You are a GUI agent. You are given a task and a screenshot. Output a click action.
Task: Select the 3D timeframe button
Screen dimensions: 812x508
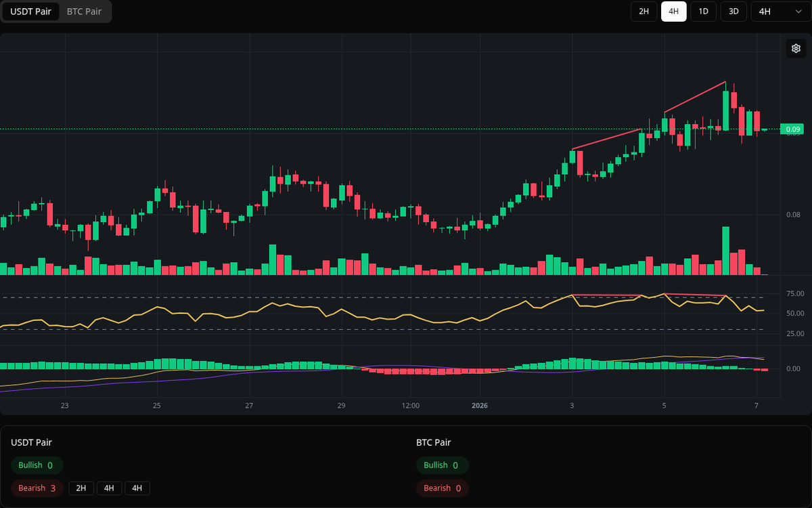[x=733, y=12]
